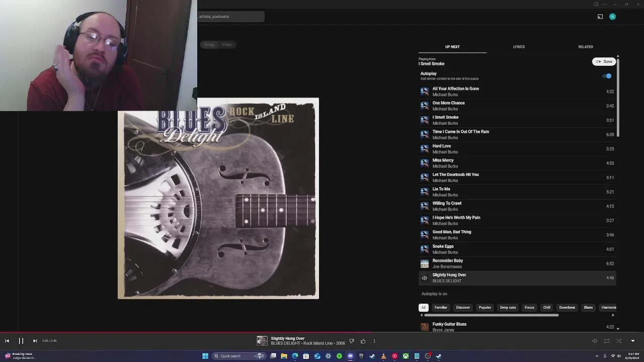644x362 pixels.
Task: Select the Up Next tab
Action: [x=452, y=47]
